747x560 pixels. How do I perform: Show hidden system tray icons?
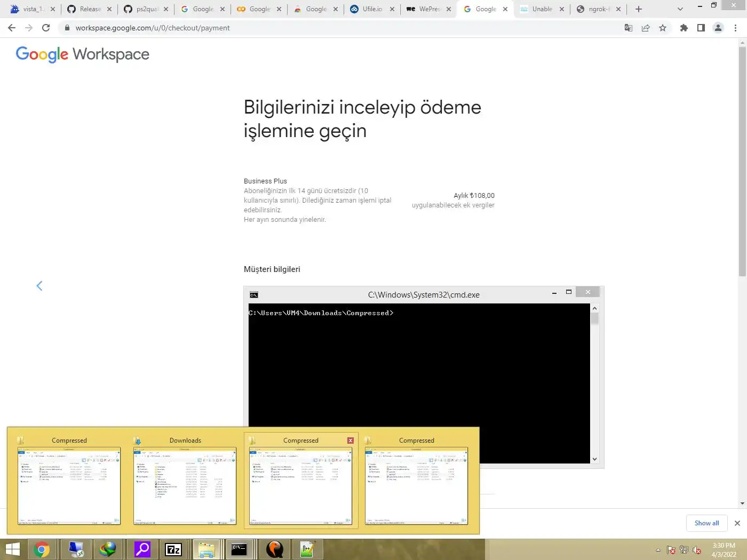point(658,550)
